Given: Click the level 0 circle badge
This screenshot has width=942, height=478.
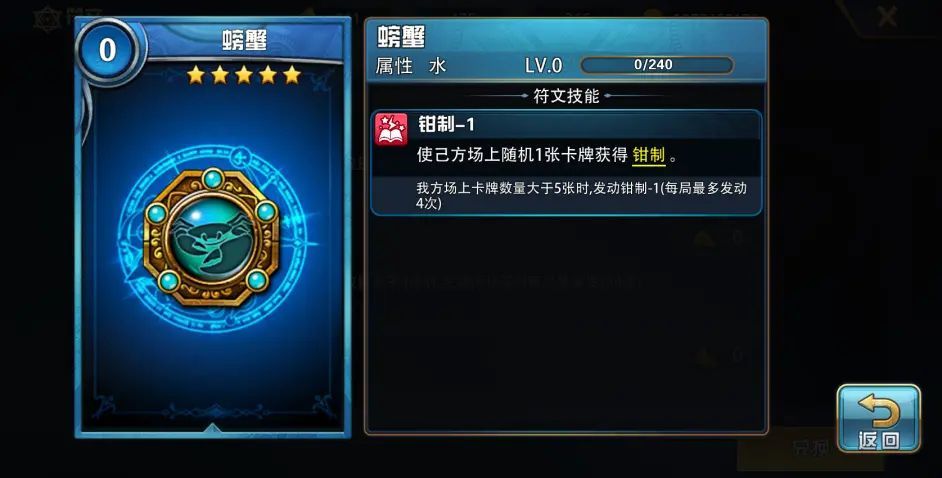Looking at the screenshot, I should pyautogui.click(x=107, y=50).
